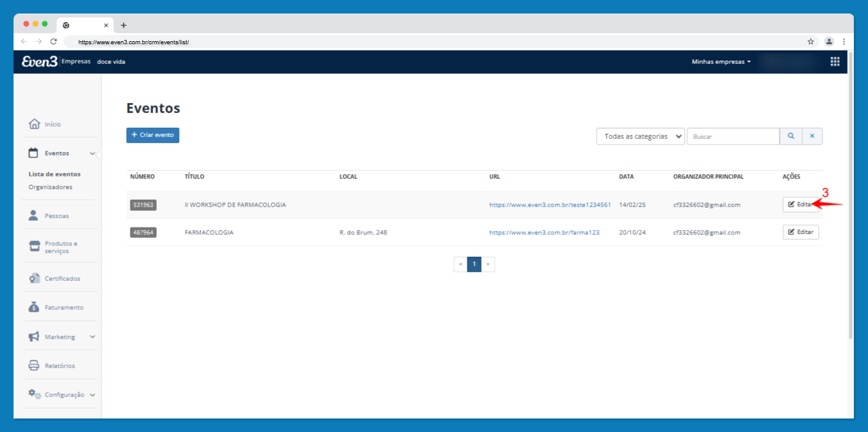The width and height of the screenshot is (868, 432).
Task: Click the II WORKSHOP DE FARMACOLOGIA title
Action: 235,205
